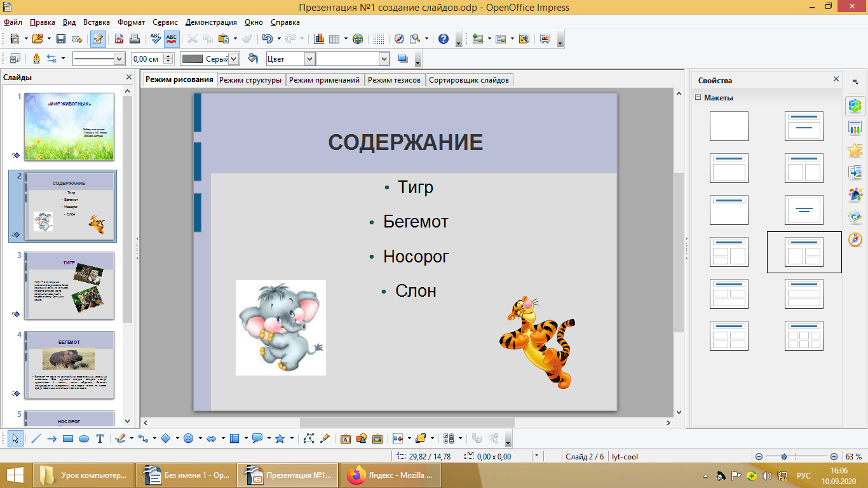
Task: Open the Fontwork Gallery
Action: click(346, 438)
